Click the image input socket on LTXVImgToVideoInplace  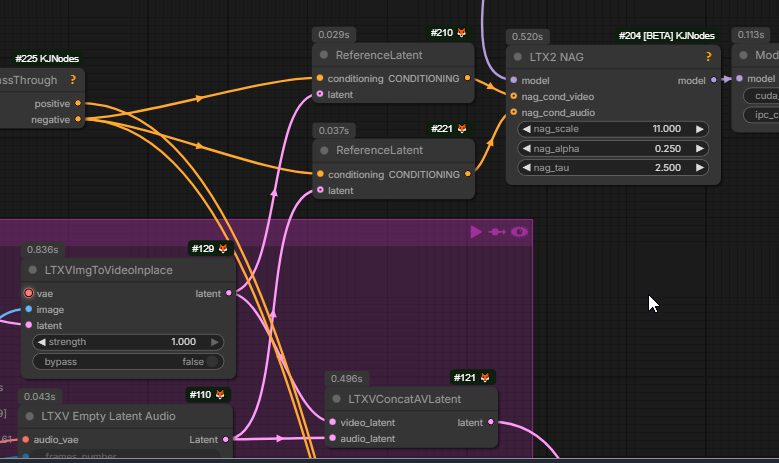[29, 309]
